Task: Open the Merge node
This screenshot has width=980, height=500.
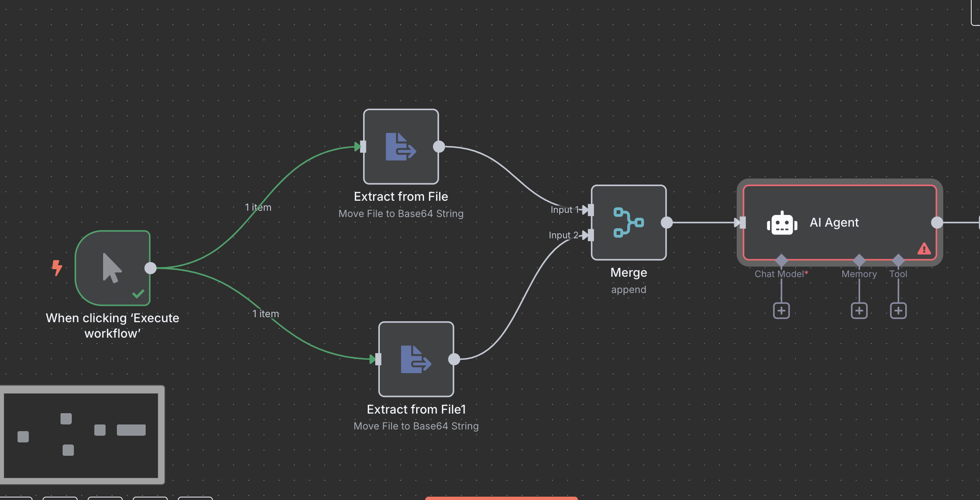Action: tap(629, 222)
